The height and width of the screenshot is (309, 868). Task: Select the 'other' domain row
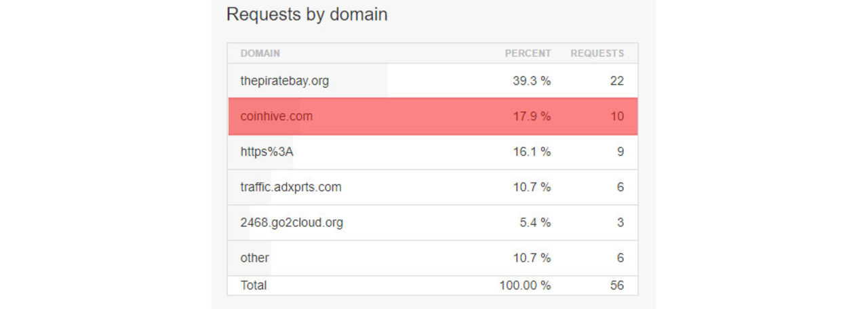(254, 257)
